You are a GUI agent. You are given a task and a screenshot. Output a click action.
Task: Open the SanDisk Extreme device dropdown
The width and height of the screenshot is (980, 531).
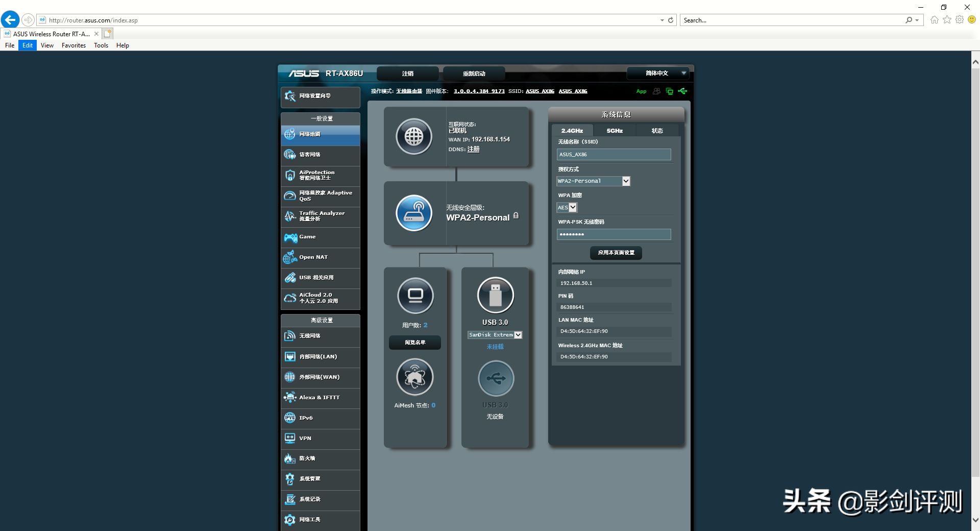495,335
